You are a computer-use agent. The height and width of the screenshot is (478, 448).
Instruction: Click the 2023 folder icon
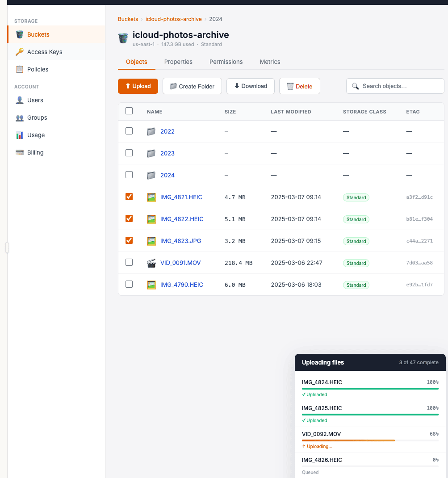(x=151, y=153)
